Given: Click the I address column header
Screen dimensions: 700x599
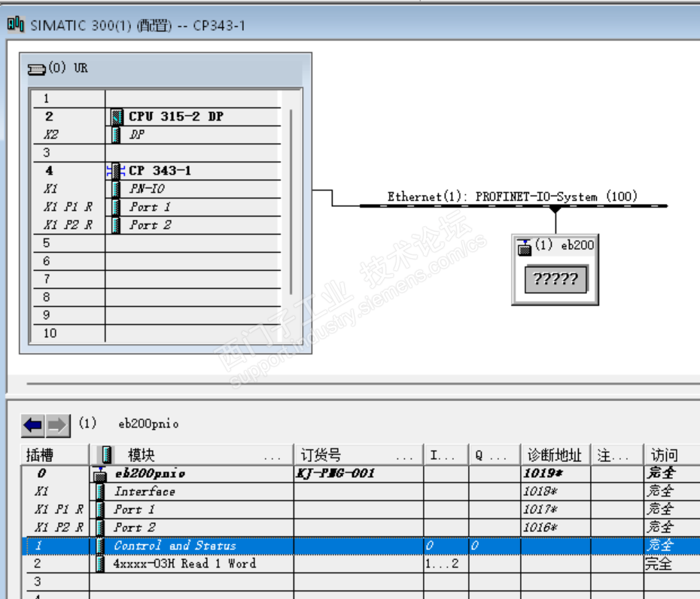Looking at the screenshot, I should 446,455.
